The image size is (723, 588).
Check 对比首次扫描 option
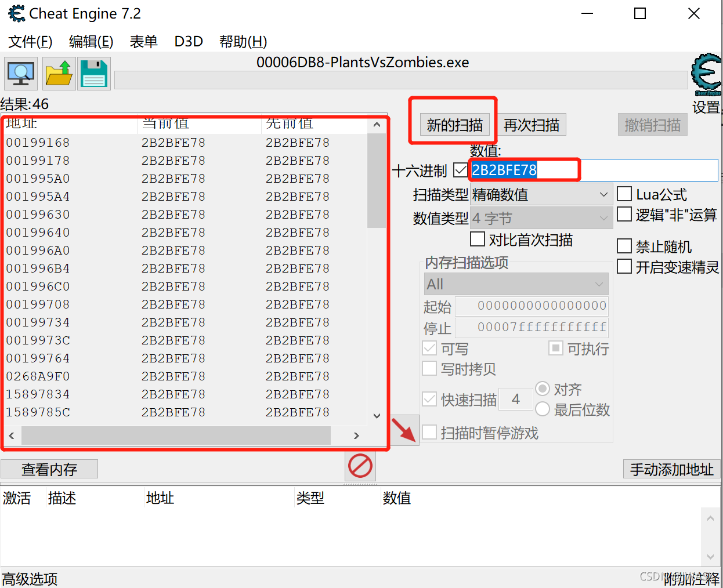point(478,239)
